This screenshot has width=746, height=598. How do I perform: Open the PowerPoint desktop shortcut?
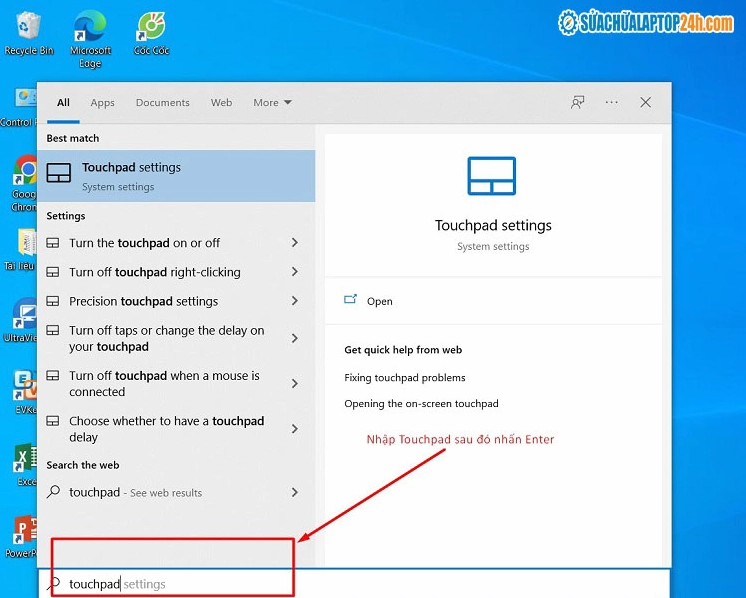(x=23, y=536)
